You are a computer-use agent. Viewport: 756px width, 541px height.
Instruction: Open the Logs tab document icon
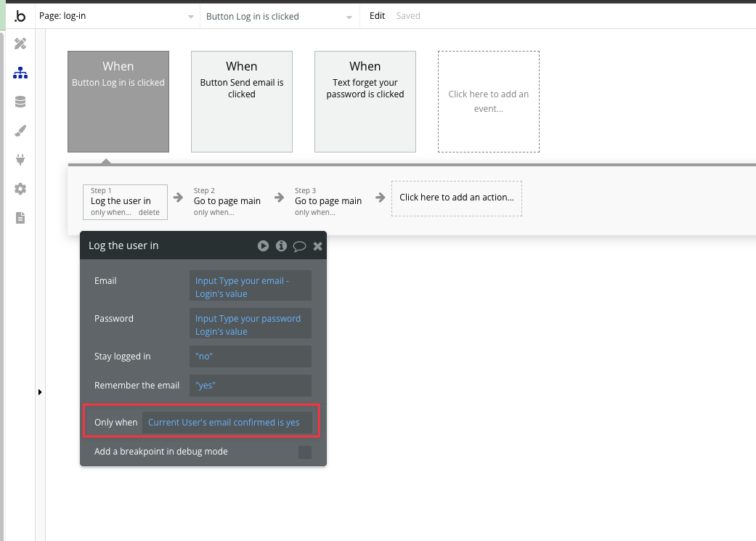coord(20,218)
